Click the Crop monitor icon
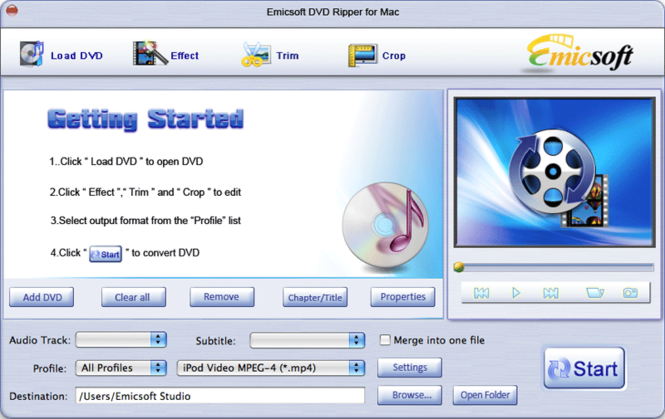Viewport: 665px width, 419px height. point(363,56)
